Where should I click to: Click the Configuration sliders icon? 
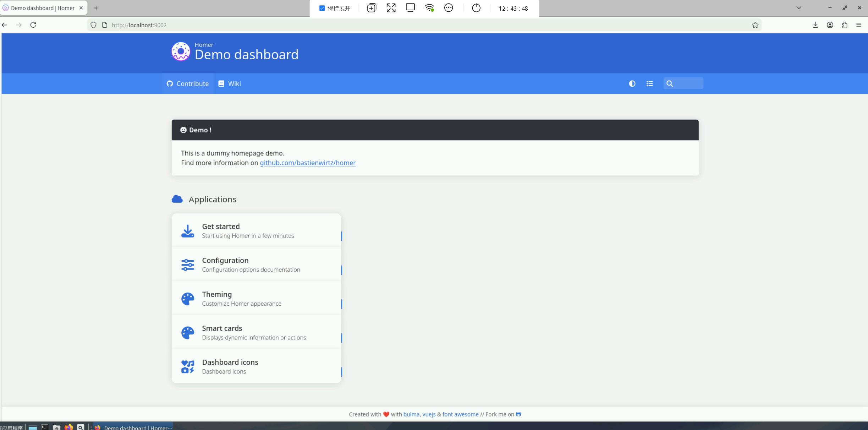[x=187, y=265]
